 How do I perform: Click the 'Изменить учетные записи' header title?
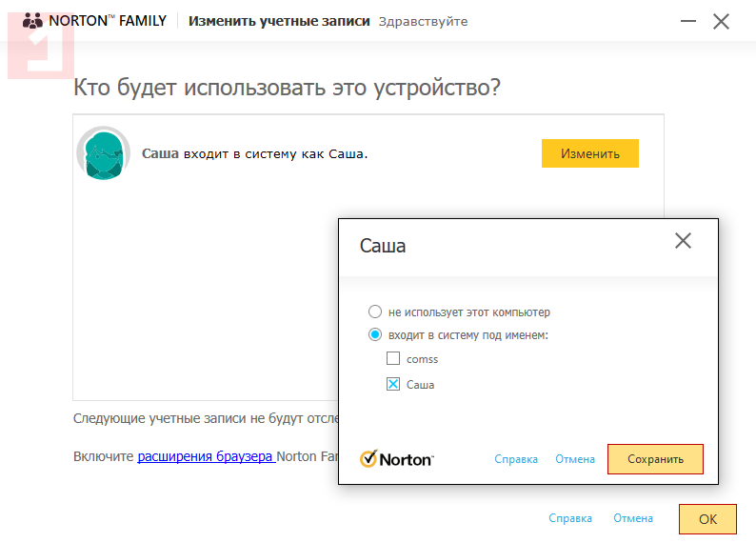[x=279, y=21]
